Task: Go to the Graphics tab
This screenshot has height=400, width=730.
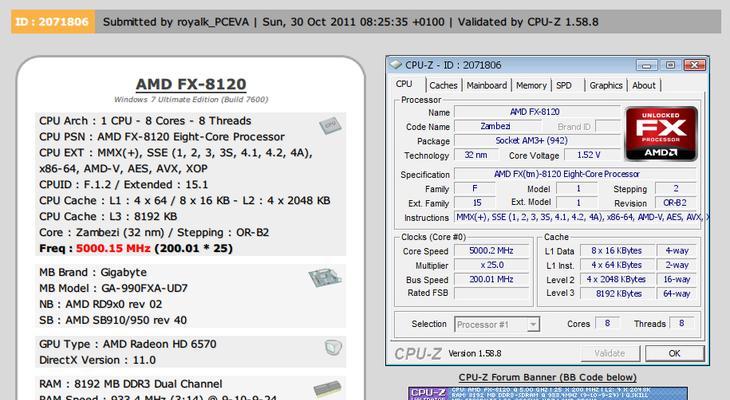Action: click(x=606, y=85)
